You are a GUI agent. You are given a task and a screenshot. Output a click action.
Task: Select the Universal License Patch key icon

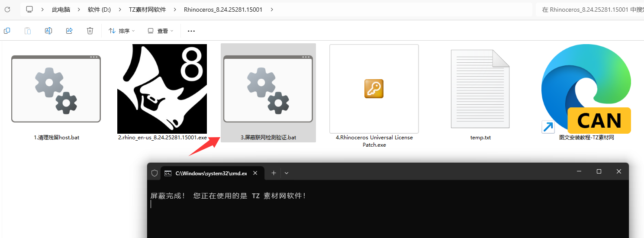[x=374, y=89]
